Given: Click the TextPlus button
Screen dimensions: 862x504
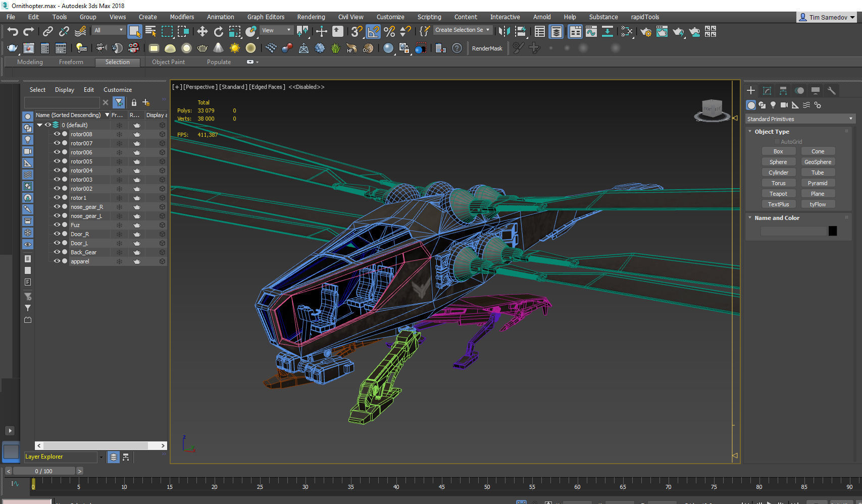Looking at the screenshot, I should click(778, 204).
